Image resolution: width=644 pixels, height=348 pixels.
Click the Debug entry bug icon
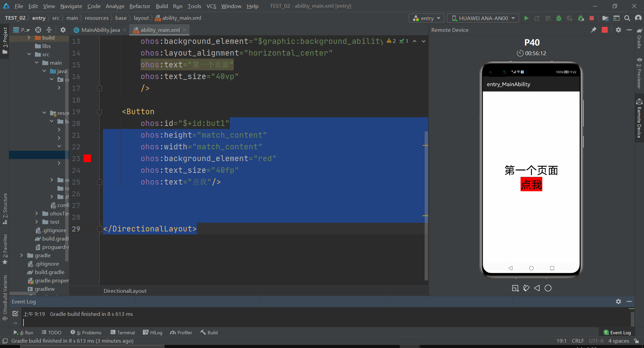559,18
